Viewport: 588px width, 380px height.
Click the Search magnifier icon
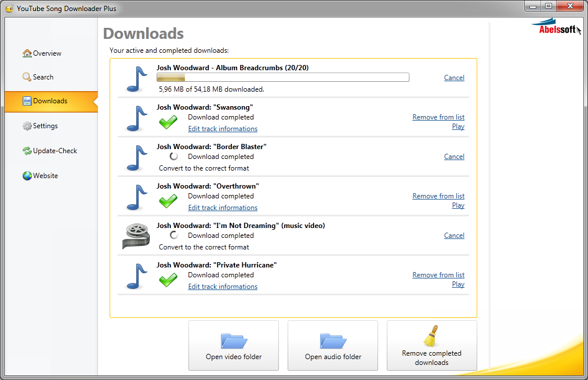point(27,77)
